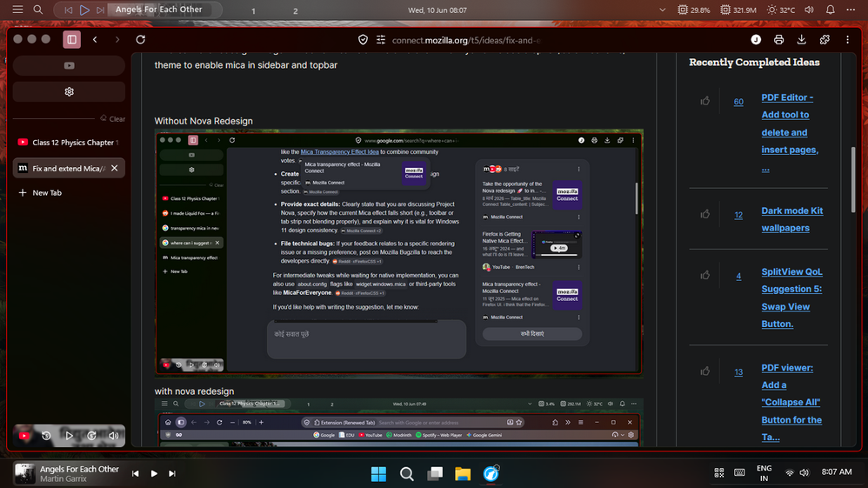
Task: Skip to next track in top bar
Action: pyautogui.click(x=100, y=10)
